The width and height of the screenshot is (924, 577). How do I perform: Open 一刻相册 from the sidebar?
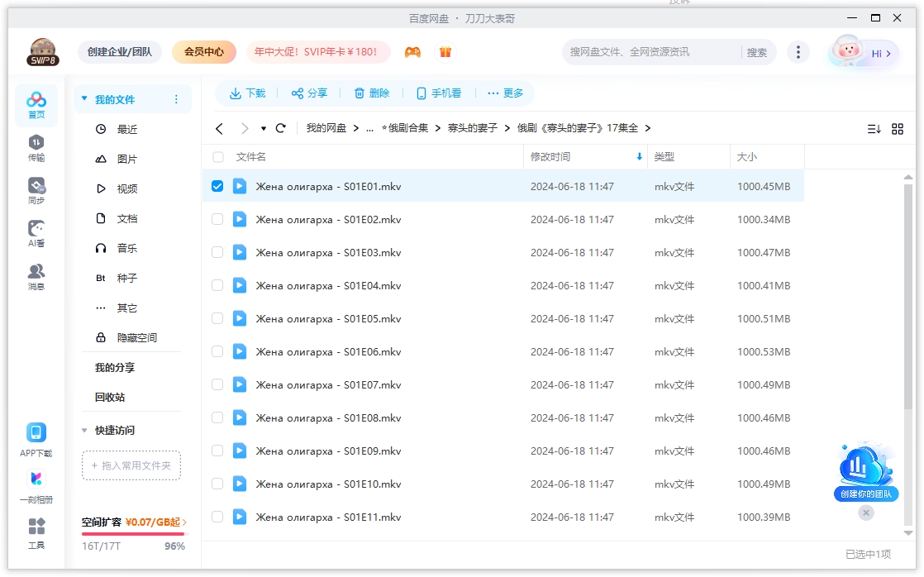(36, 484)
